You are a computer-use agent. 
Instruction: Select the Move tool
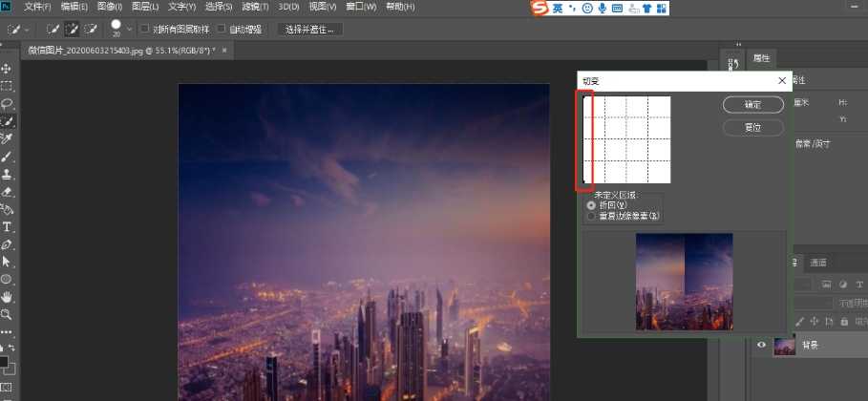tap(7, 69)
